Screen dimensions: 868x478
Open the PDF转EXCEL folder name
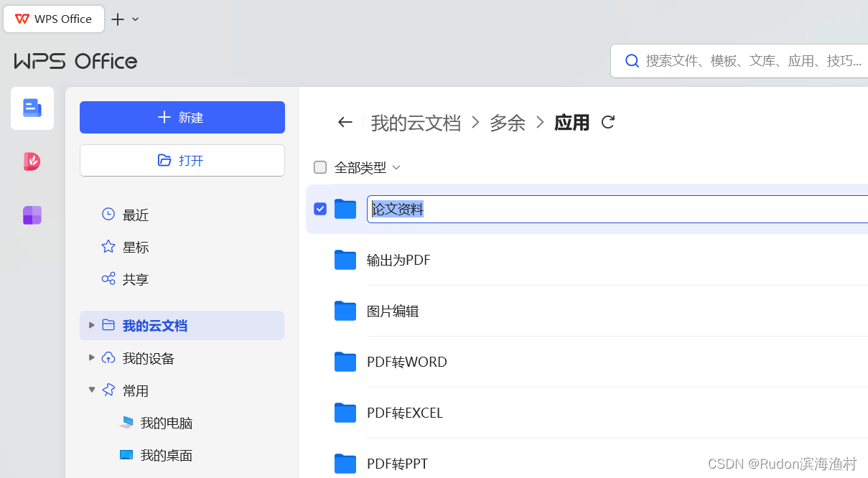[405, 413]
